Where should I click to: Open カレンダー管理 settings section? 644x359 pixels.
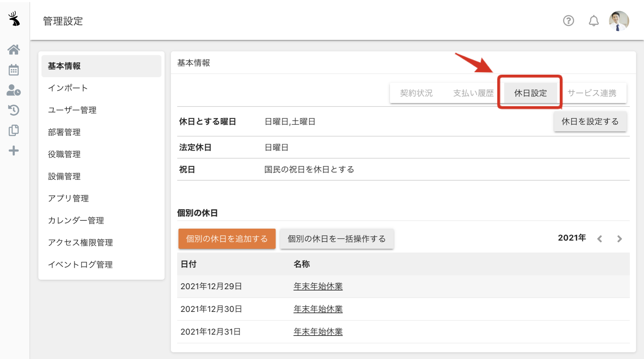coord(101,220)
